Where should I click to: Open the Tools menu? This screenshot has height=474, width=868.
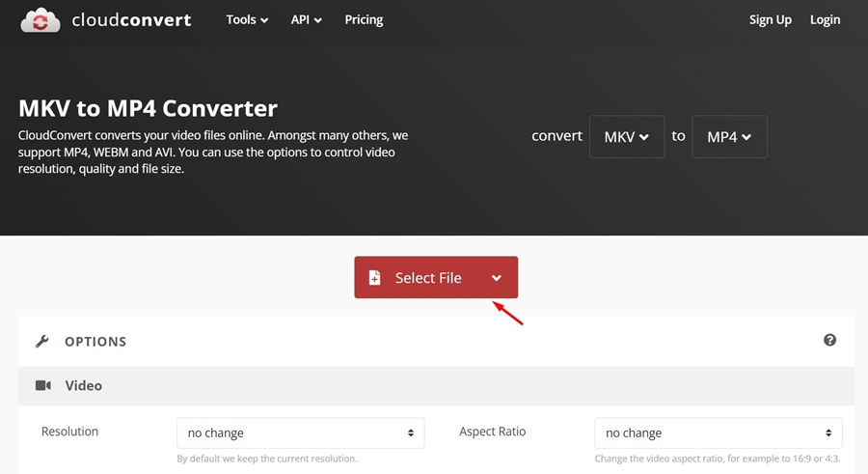pos(247,20)
